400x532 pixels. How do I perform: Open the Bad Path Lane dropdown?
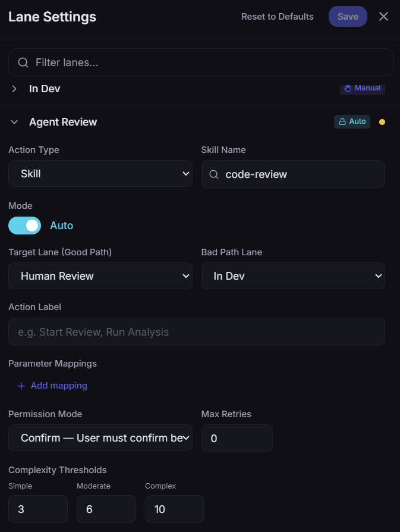(x=293, y=276)
